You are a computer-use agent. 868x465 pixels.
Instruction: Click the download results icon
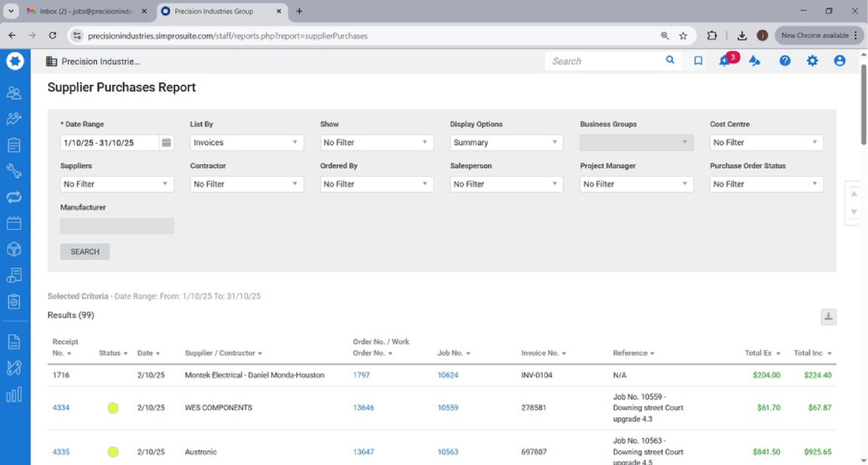tap(828, 317)
